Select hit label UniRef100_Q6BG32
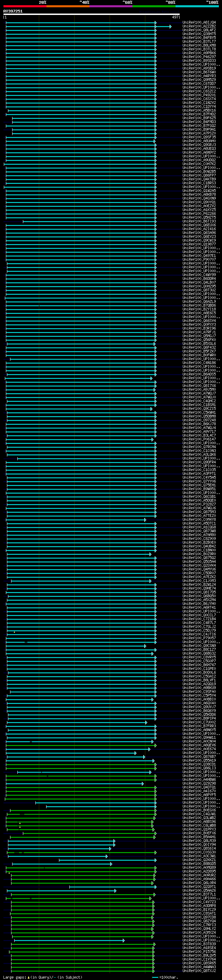This screenshot has width=222, height=980. click(x=199, y=653)
